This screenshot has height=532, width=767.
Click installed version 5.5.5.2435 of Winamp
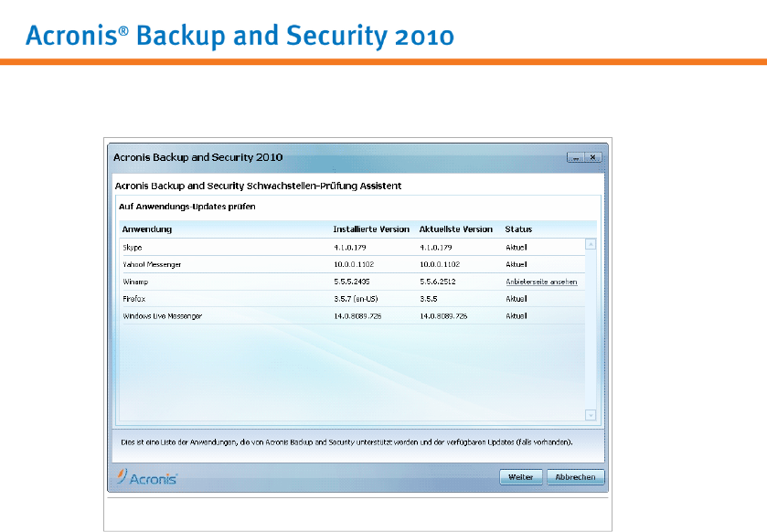pos(352,282)
